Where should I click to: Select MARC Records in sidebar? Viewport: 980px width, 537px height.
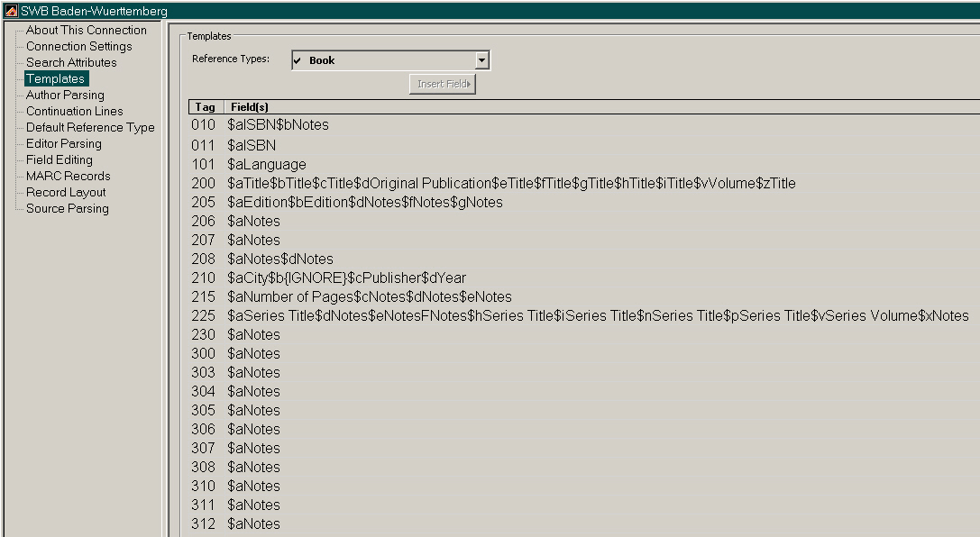[68, 176]
